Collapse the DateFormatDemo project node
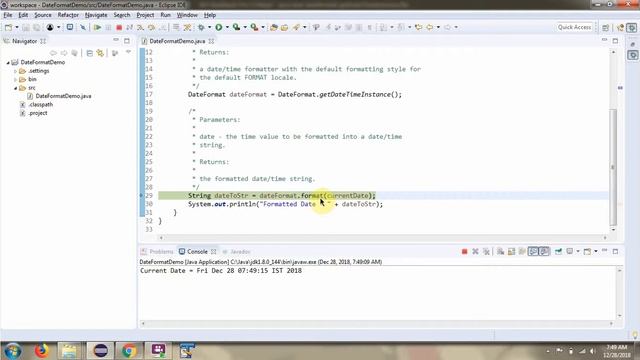This screenshot has width=640, height=360. 8,62
